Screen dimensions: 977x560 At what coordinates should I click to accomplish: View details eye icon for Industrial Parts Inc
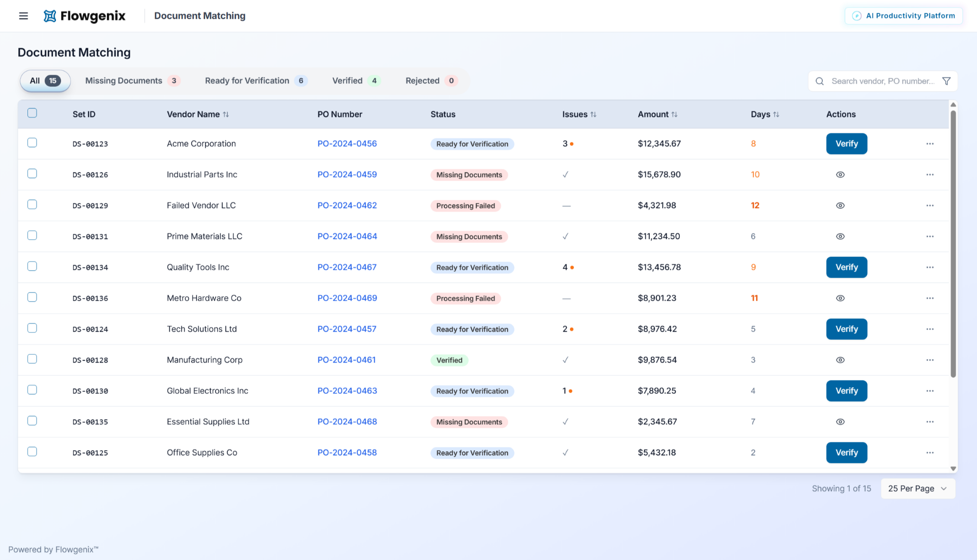click(x=840, y=174)
